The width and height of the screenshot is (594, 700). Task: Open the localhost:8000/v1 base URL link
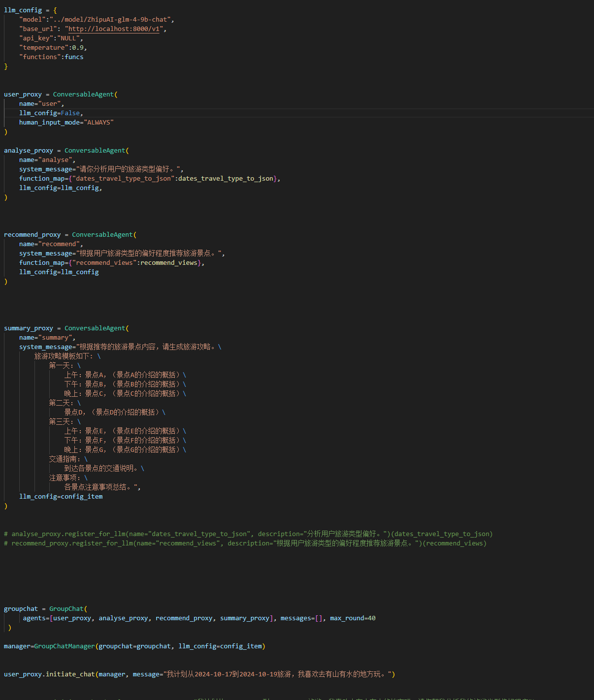(114, 29)
